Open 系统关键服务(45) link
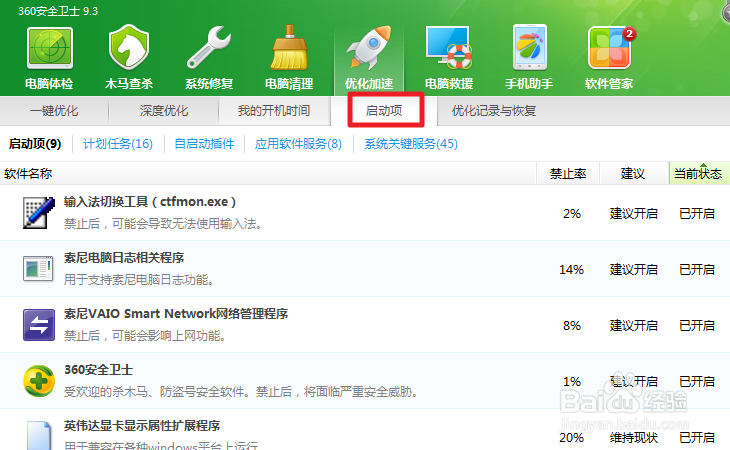Screen dimensions: 730x450 tap(411, 144)
